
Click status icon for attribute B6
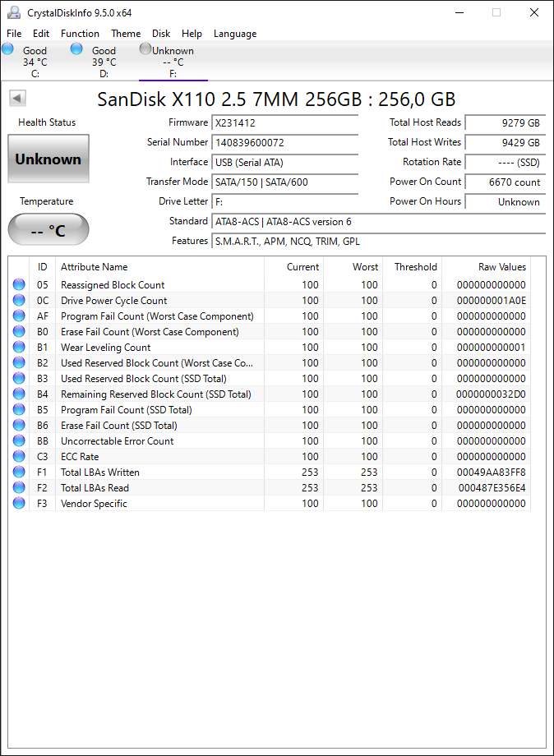pyautogui.click(x=19, y=425)
